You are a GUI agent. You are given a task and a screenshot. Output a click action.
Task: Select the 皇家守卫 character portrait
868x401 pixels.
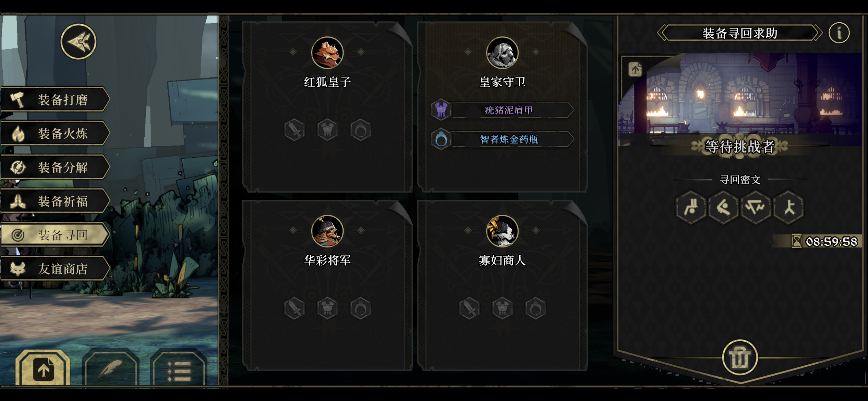click(502, 53)
